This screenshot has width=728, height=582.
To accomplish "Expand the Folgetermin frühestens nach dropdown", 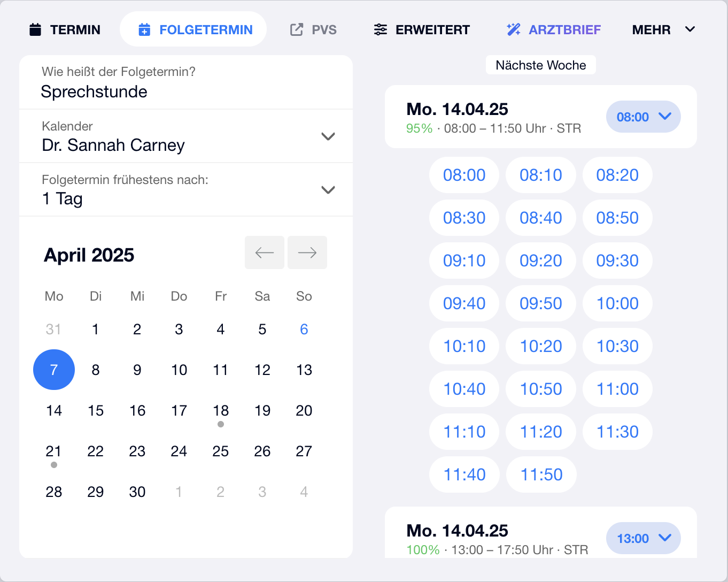I will pyautogui.click(x=328, y=190).
